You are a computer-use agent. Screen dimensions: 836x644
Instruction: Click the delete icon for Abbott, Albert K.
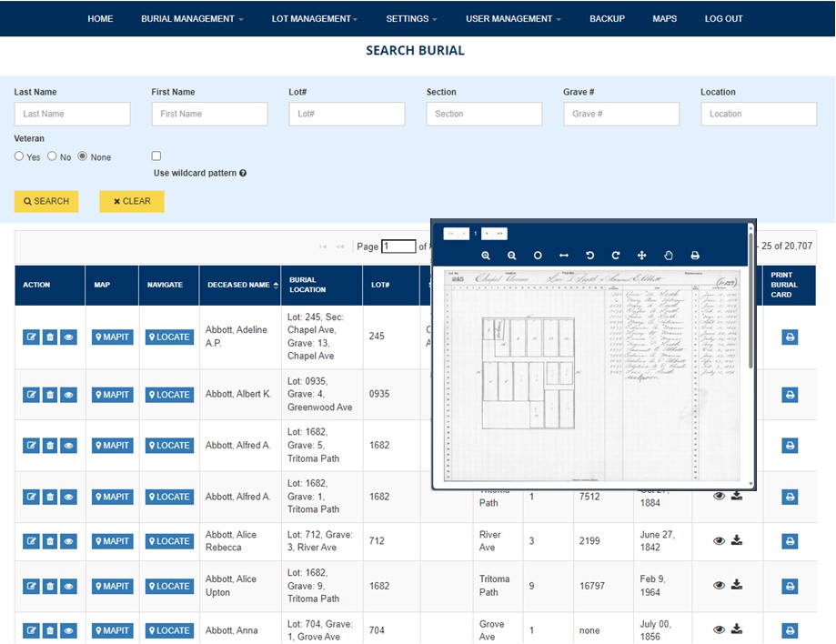[50, 395]
